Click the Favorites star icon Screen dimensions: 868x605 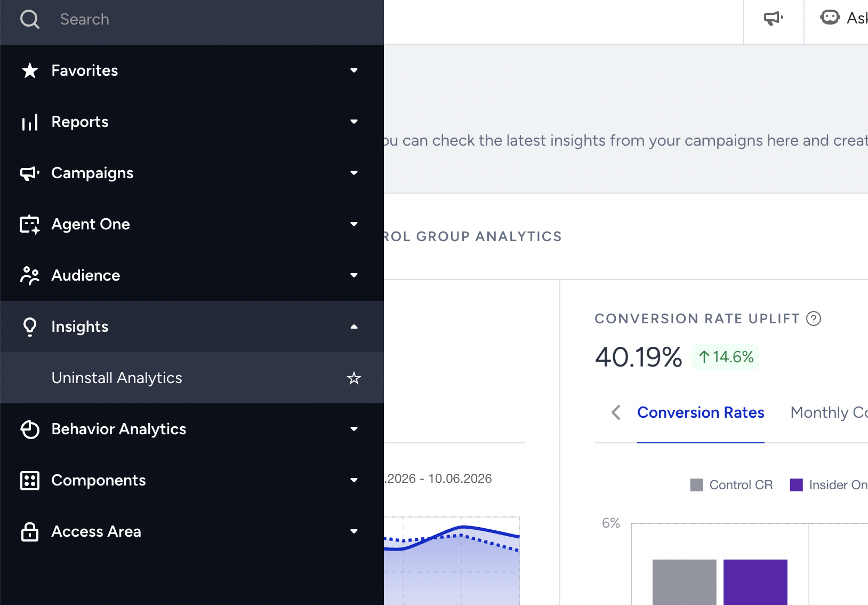click(x=30, y=70)
